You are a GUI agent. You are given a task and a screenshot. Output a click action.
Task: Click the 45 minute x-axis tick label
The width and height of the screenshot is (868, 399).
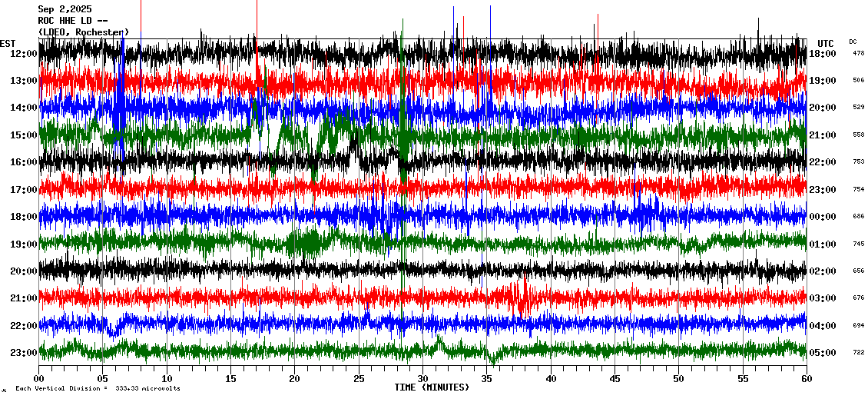[x=615, y=379]
